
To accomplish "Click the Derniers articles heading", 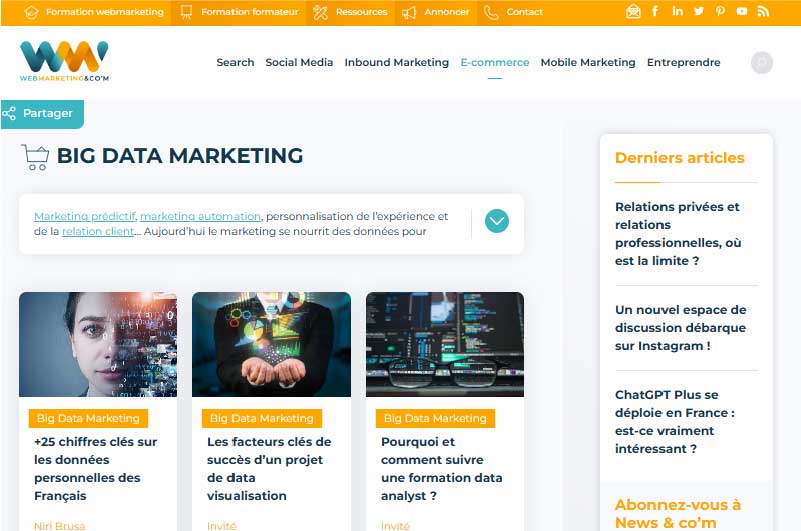I will (x=679, y=158).
